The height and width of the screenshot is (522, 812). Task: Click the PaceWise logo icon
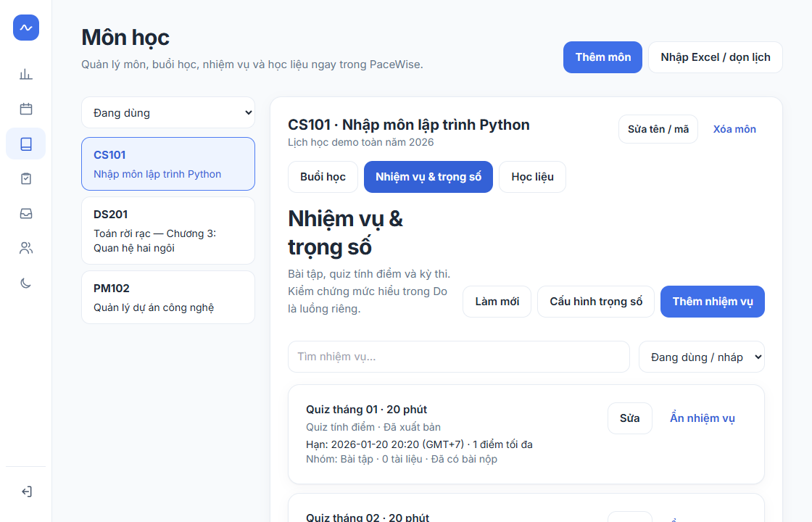coord(26,28)
